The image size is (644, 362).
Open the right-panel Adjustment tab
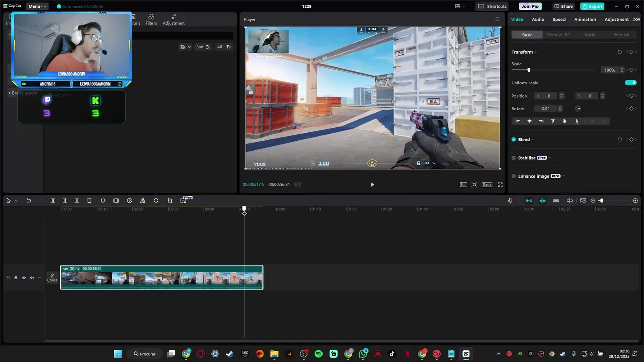(617, 19)
